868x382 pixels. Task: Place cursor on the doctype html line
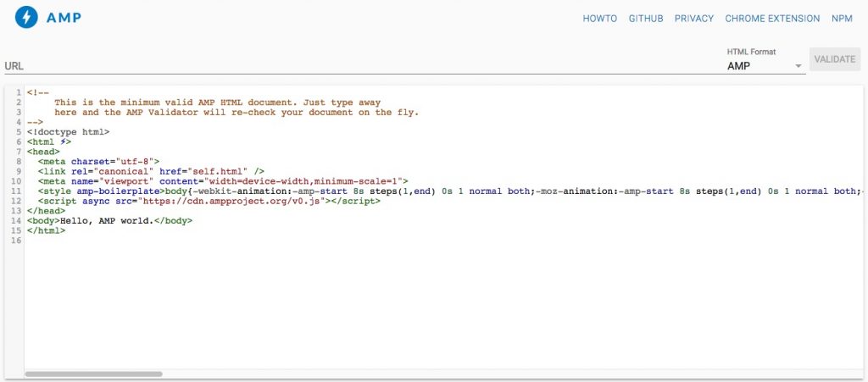coord(68,132)
